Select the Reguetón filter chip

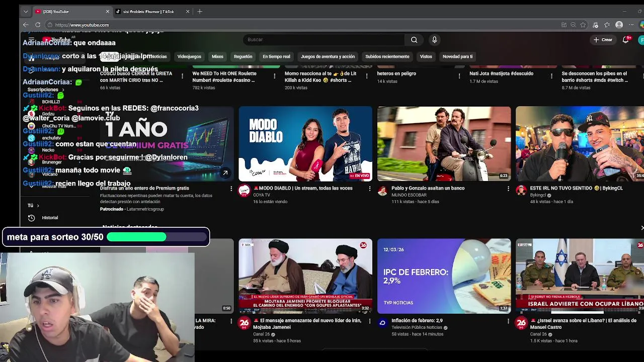point(243,57)
